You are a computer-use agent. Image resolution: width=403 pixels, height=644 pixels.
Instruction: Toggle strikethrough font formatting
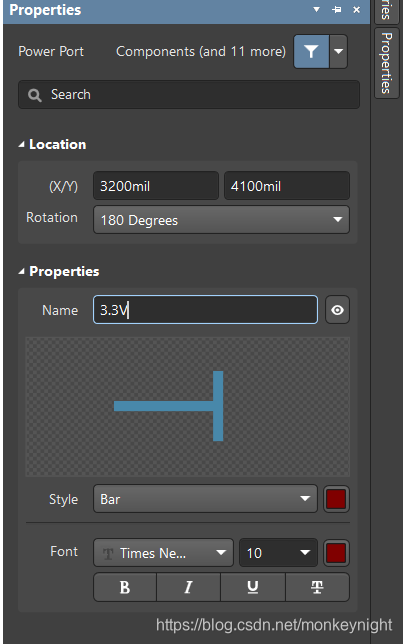[317, 587]
